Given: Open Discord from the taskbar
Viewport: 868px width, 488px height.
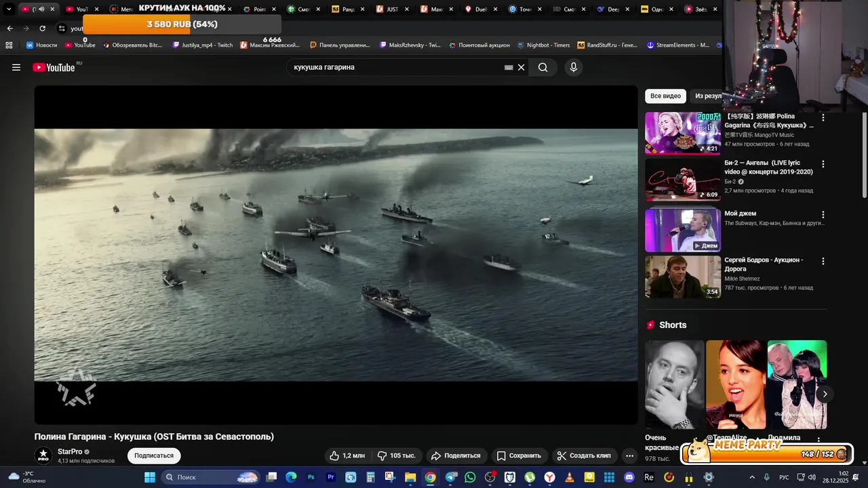Looking at the screenshot, I should pyautogui.click(x=629, y=477).
